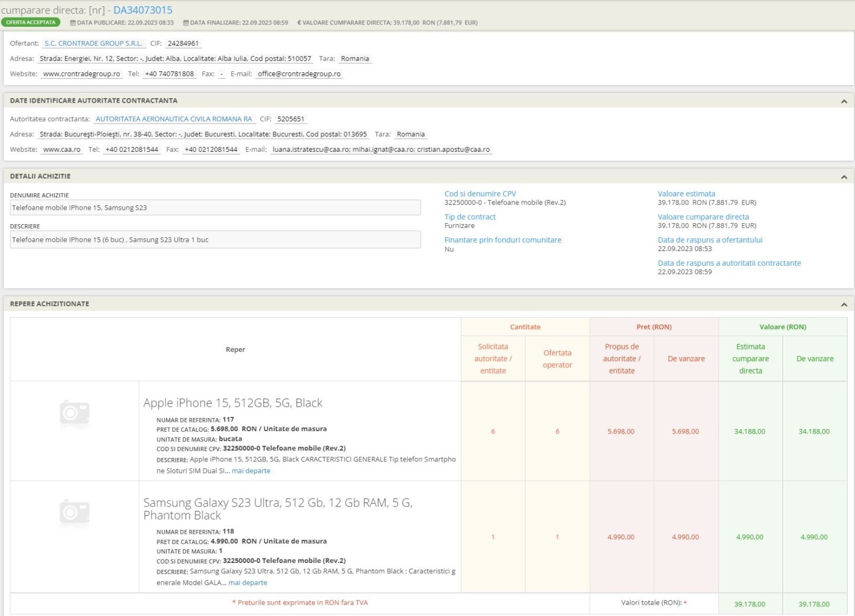Click the bidder address Strada Energiei value
This screenshot has height=616, width=855.
click(175, 59)
